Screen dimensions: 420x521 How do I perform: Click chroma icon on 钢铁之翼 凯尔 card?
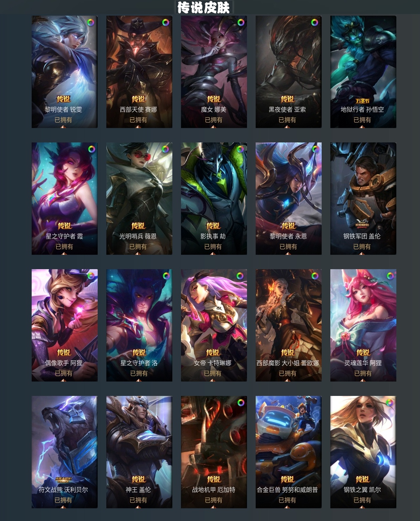(389, 403)
